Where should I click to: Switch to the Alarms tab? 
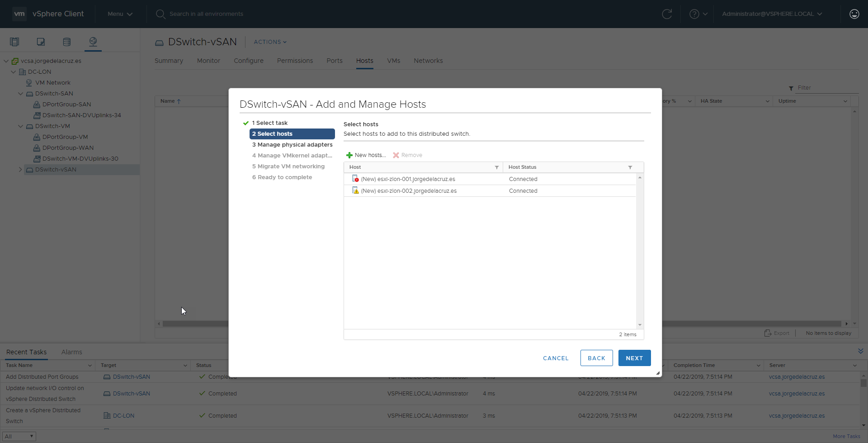72,352
